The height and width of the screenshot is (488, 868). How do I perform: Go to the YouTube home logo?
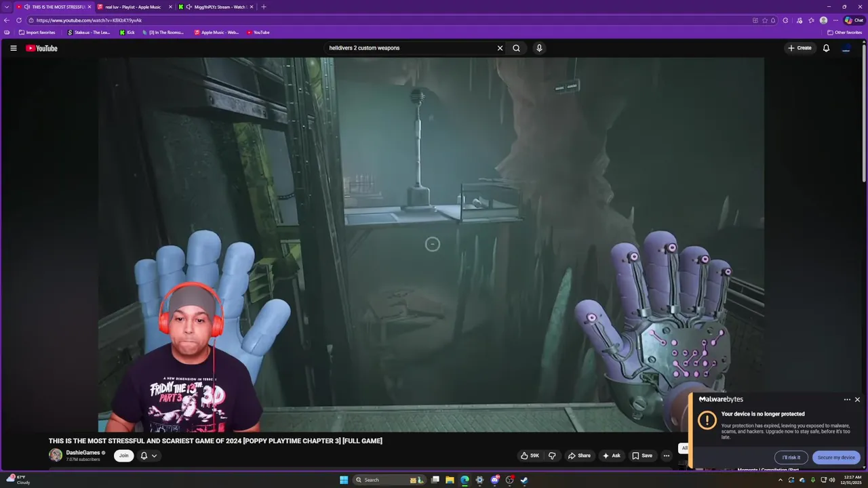[x=41, y=48]
